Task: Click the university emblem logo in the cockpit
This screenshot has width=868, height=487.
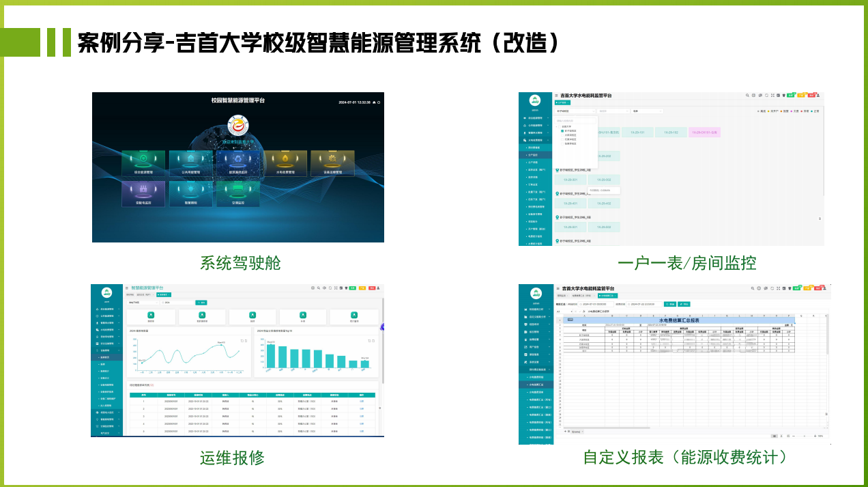Action: pos(238,125)
